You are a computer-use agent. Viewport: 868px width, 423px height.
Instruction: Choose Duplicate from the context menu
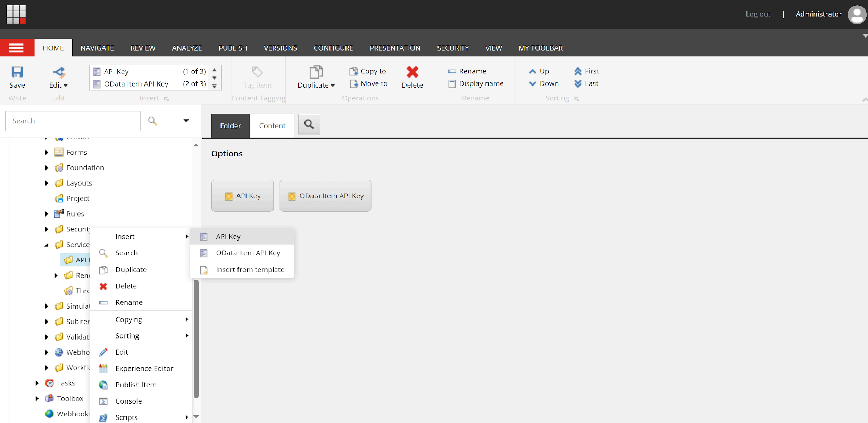pyautogui.click(x=141, y=270)
